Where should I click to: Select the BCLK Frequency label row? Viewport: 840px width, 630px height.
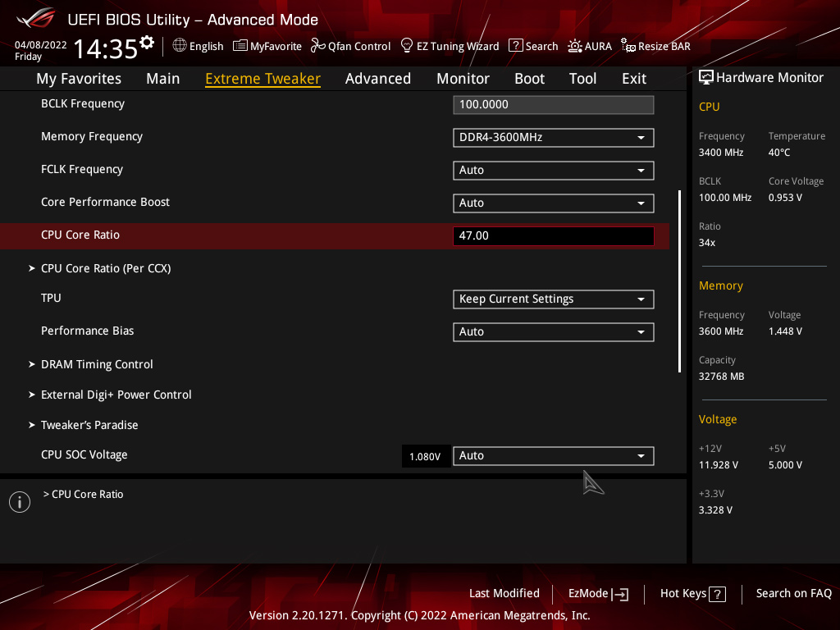83,104
